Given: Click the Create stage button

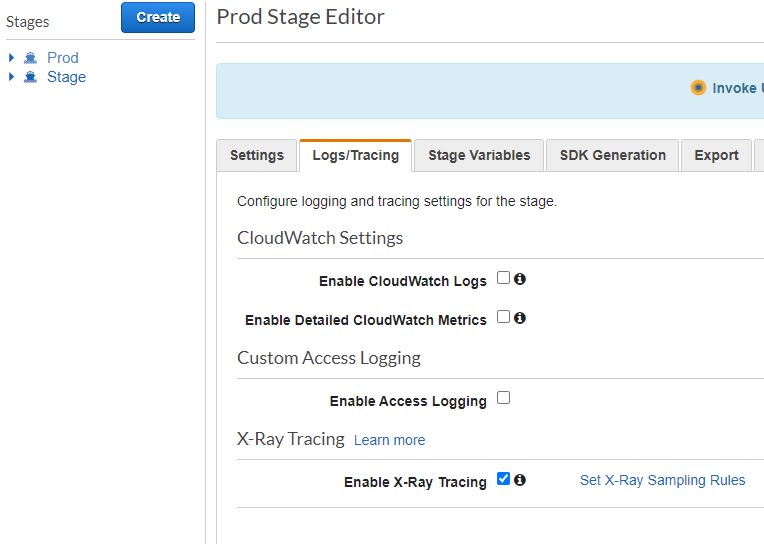Looking at the screenshot, I should (x=158, y=18).
